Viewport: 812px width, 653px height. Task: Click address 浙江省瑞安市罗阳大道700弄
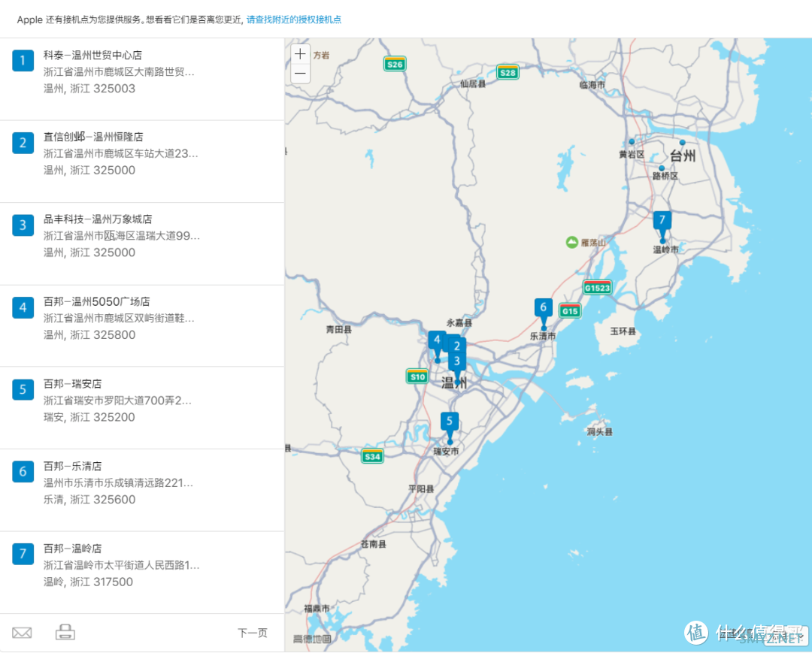tap(117, 401)
